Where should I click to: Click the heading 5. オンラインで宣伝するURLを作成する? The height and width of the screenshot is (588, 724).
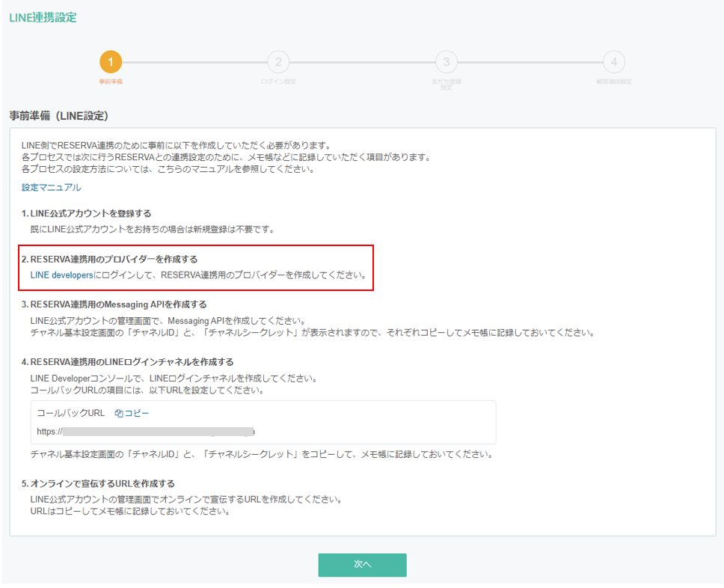coord(98,484)
